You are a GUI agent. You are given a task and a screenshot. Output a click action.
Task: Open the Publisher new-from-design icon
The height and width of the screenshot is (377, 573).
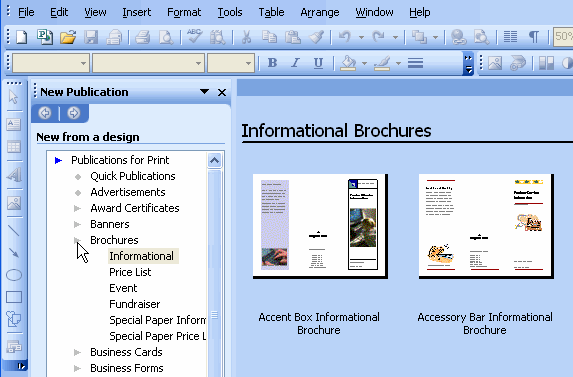(45, 37)
